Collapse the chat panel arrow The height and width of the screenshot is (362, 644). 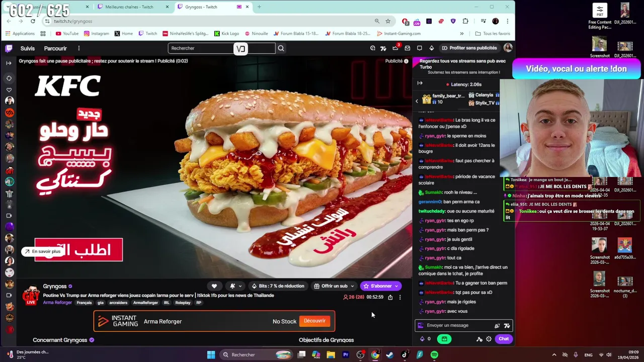click(420, 83)
